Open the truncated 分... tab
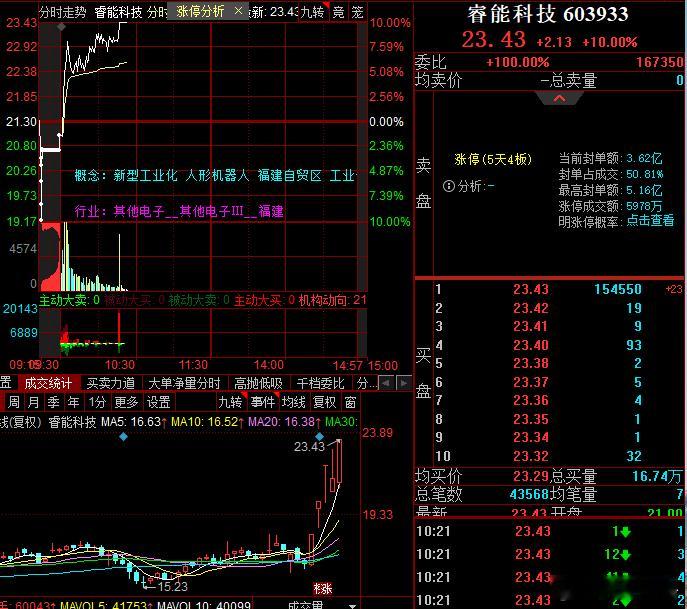The width and height of the screenshot is (687, 609). [366, 383]
